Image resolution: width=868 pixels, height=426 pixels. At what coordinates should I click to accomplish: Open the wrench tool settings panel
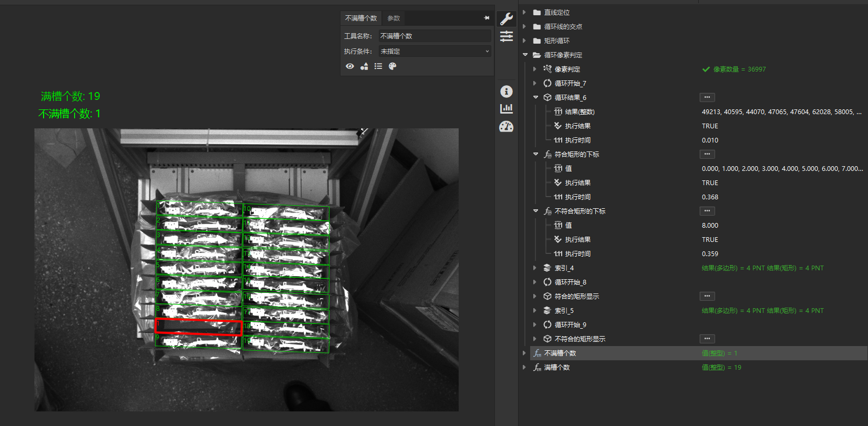point(507,19)
